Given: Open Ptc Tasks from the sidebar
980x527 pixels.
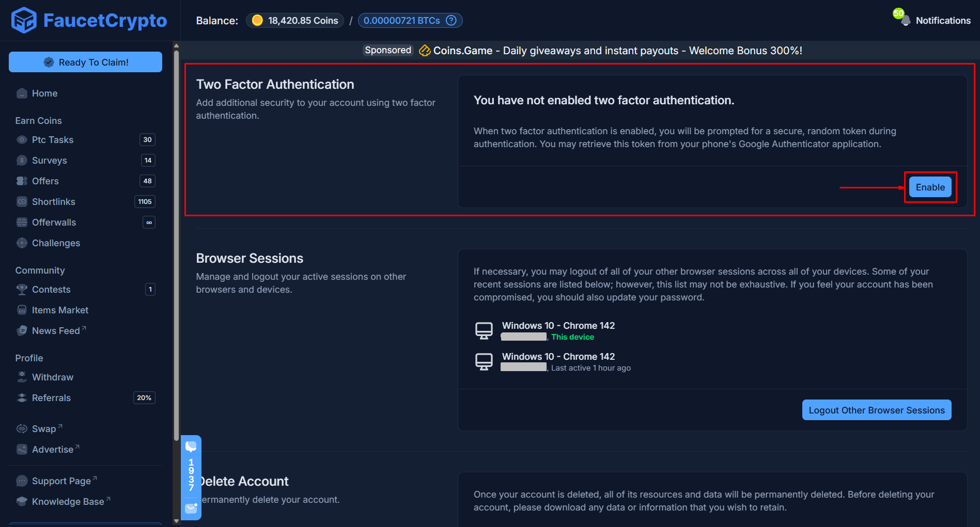Looking at the screenshot, I should coord(51,139).
